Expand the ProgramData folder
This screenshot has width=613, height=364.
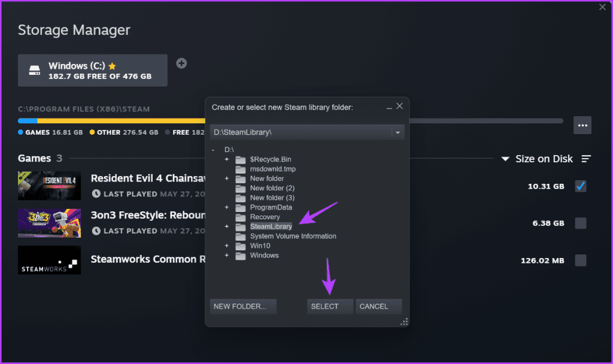[227, 207]
